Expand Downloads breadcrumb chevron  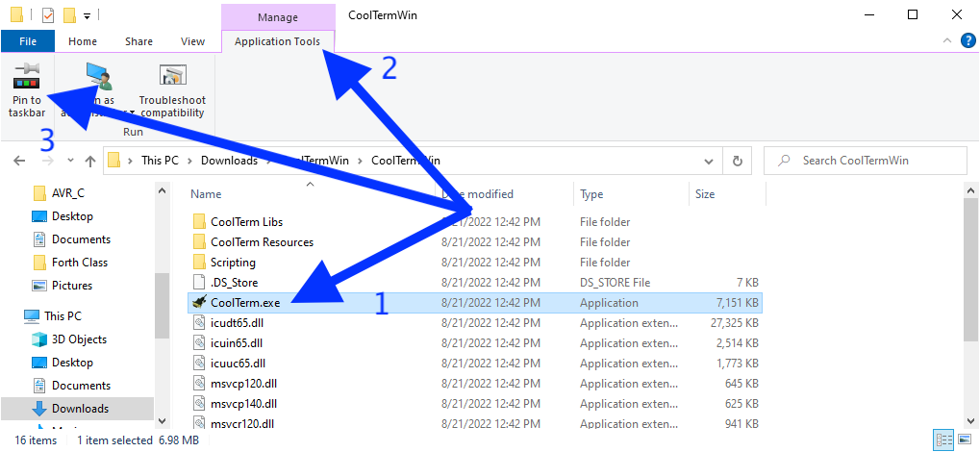point(267,161)
